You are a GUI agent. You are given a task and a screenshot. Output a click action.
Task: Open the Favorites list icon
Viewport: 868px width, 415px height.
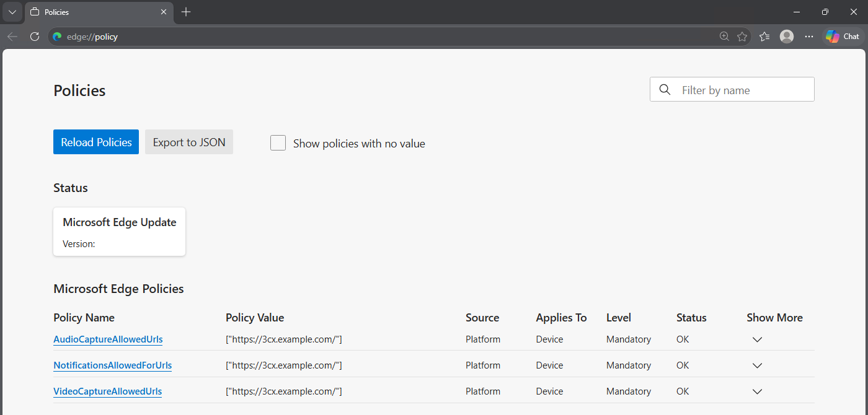point(764,37)
